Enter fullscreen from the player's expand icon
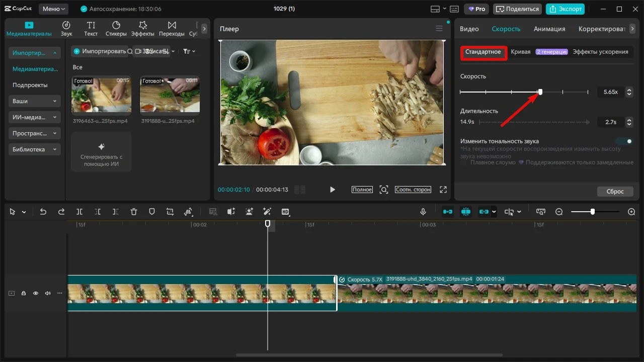 pyautogui.click(x=443, y=190)
